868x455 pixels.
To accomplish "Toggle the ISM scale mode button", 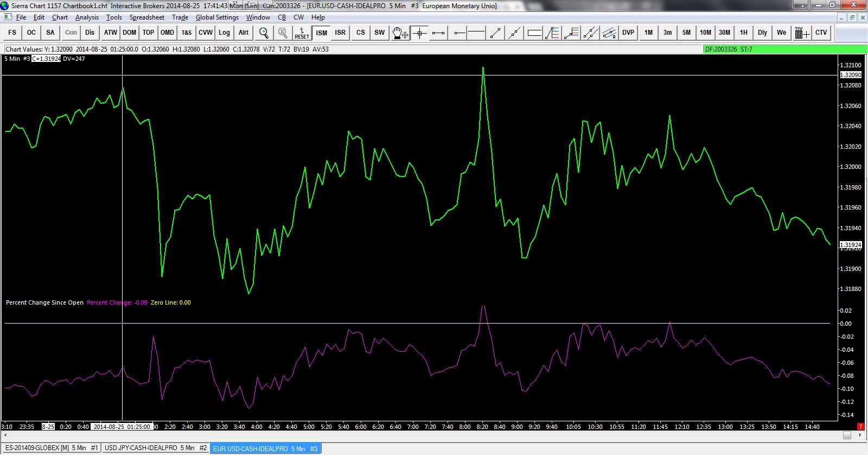I will click(x=322, y=33).
